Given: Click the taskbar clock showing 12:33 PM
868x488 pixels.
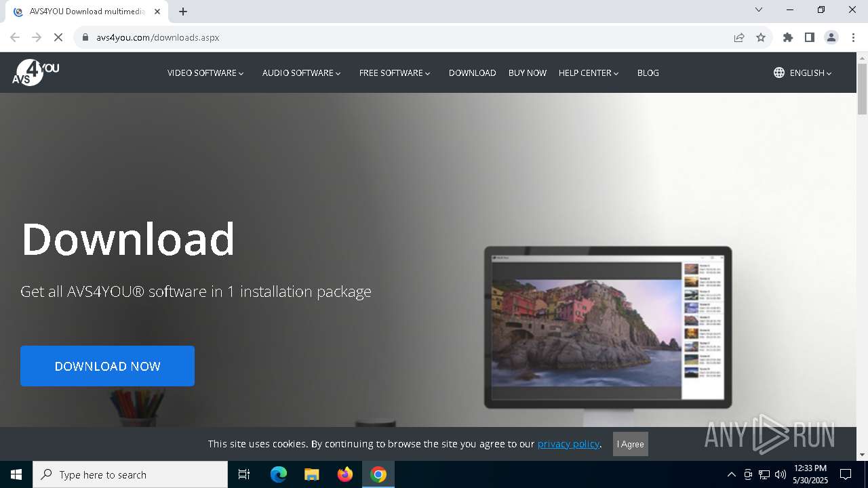Looking at the screenshot, I should click(x=810, y=474).
